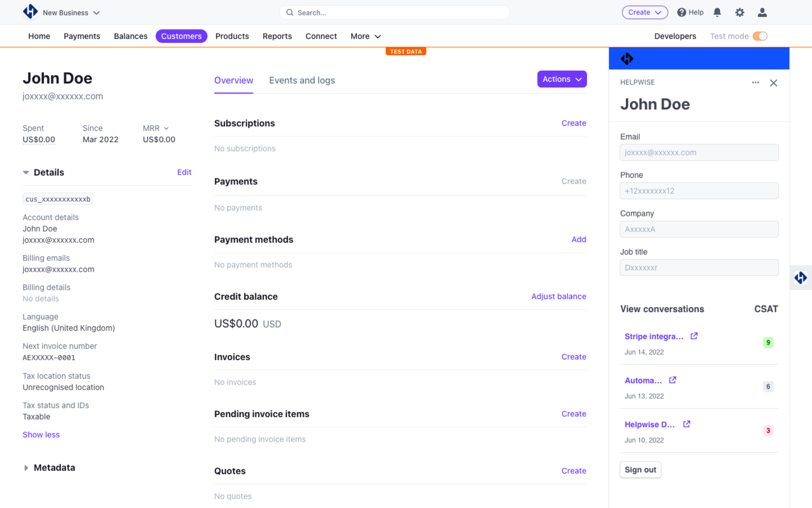
Task: Switch to the Events and logs tab
Action: coord(302,80)
